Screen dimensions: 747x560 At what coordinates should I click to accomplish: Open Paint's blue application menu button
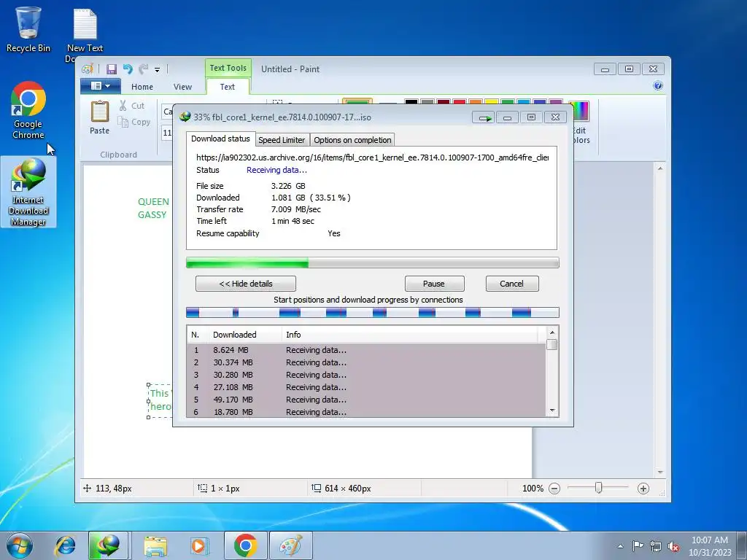tap(100, 86)
